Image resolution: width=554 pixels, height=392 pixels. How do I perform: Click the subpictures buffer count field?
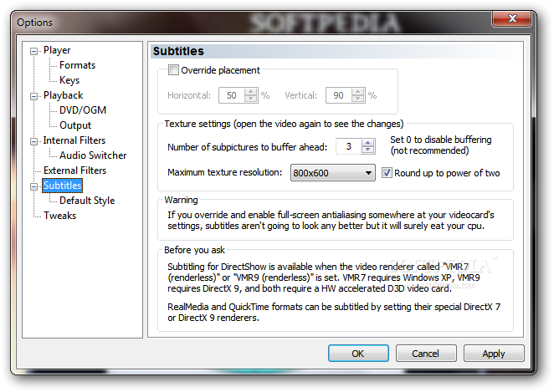coord(349,146)
